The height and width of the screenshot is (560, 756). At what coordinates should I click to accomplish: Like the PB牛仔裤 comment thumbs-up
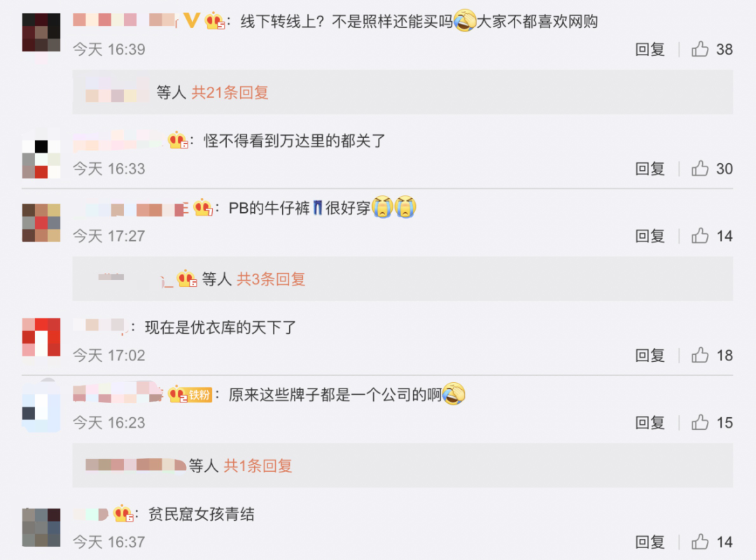[x=699, y=236]
